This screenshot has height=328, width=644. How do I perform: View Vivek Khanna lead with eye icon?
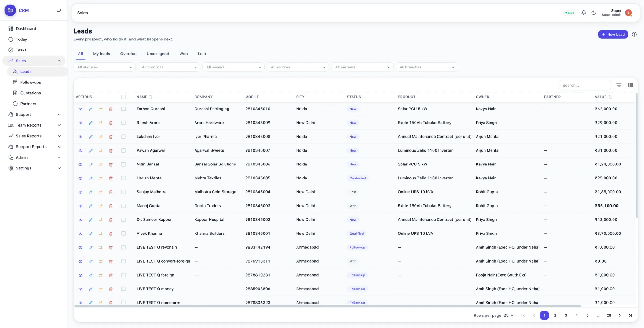80,234
